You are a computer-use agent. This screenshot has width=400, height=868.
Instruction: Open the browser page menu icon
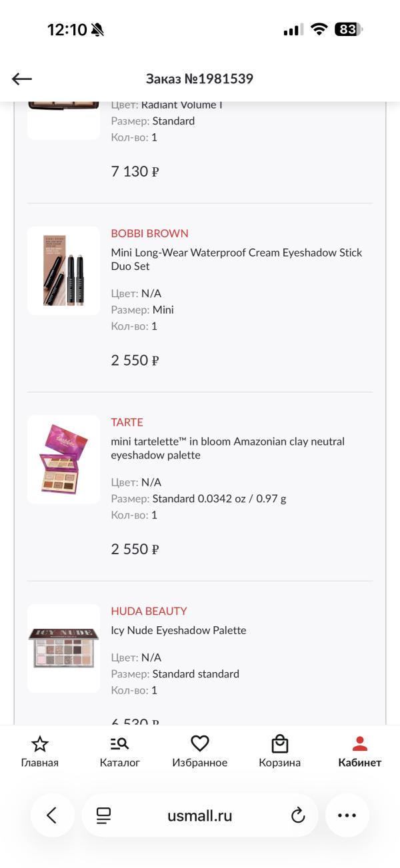[103, 815]
